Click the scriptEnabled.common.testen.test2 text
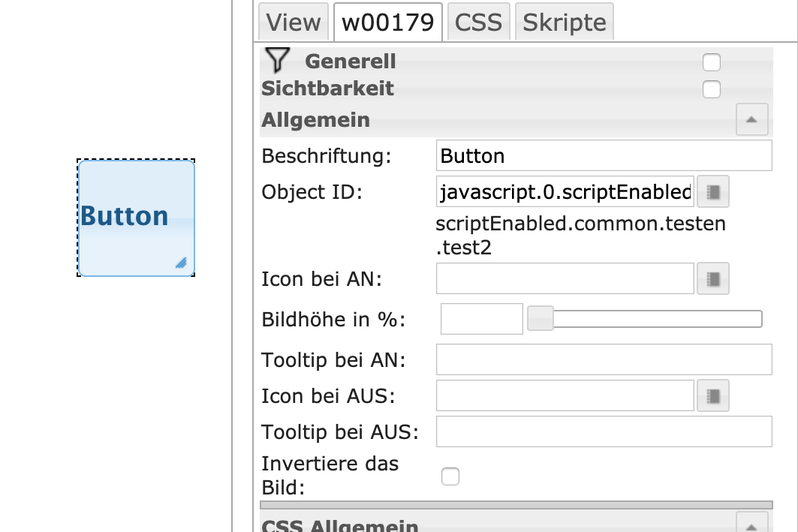798x532 pixels. pos(581,236)
